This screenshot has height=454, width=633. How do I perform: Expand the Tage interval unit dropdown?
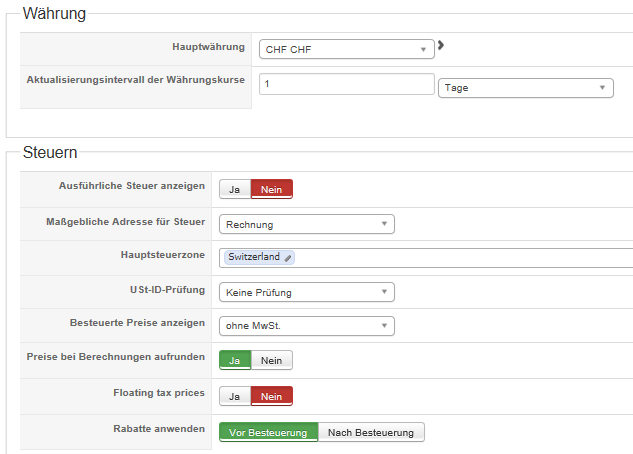pos(525,88)
